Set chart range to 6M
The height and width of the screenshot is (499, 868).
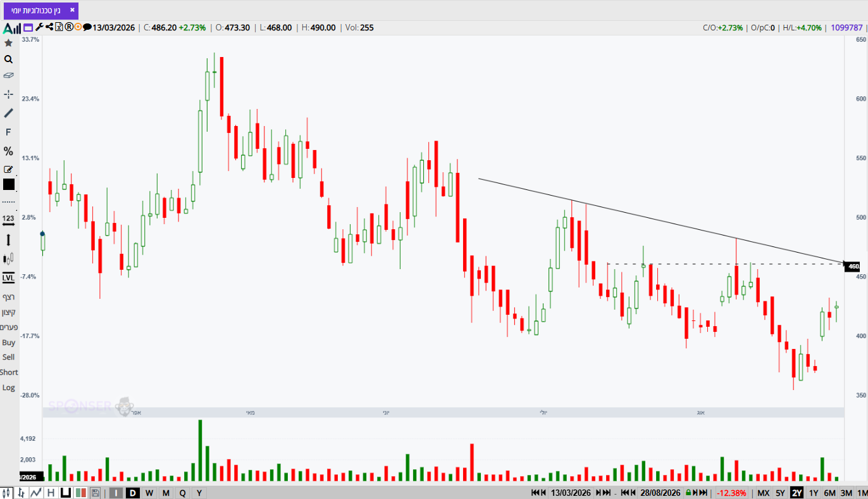829,493
